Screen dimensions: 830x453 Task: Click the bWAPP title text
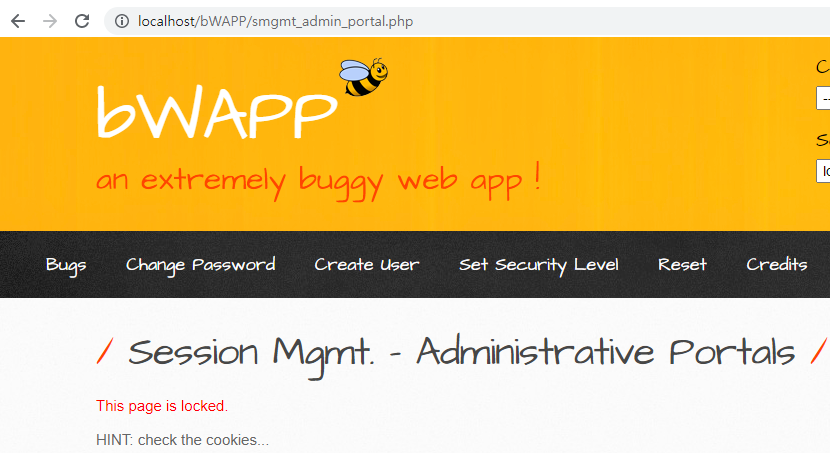click(217, 112)
